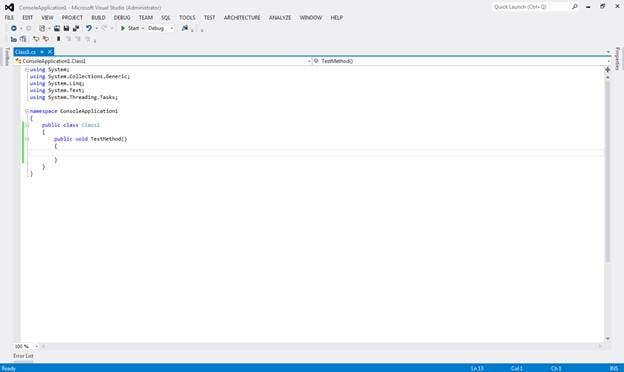Click the Undo history dropdown arrow
The width and height of the screenshot is (624, 372).
tap(96, 28)
